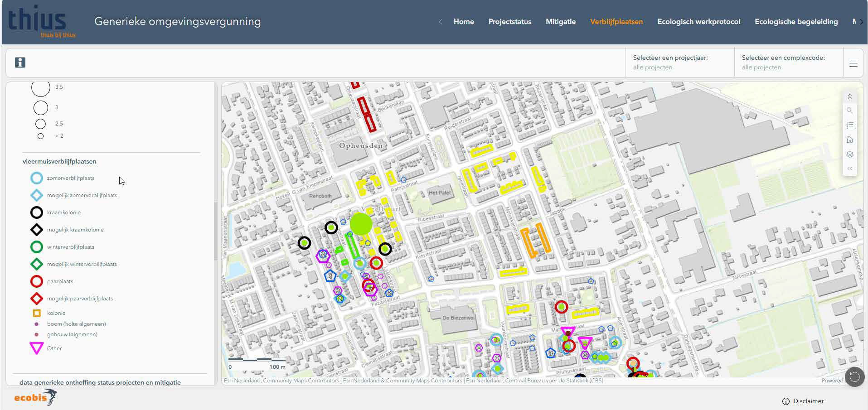Open the Ecologisch werkprotocol tab

pos(698,21)
